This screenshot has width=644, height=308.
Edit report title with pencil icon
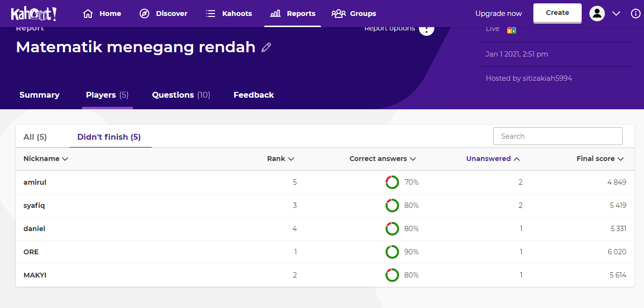(266, 47)
